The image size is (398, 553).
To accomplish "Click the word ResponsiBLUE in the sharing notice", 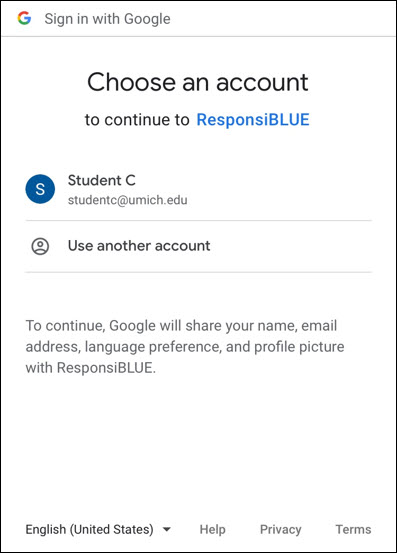I will (x=104, y=367).
